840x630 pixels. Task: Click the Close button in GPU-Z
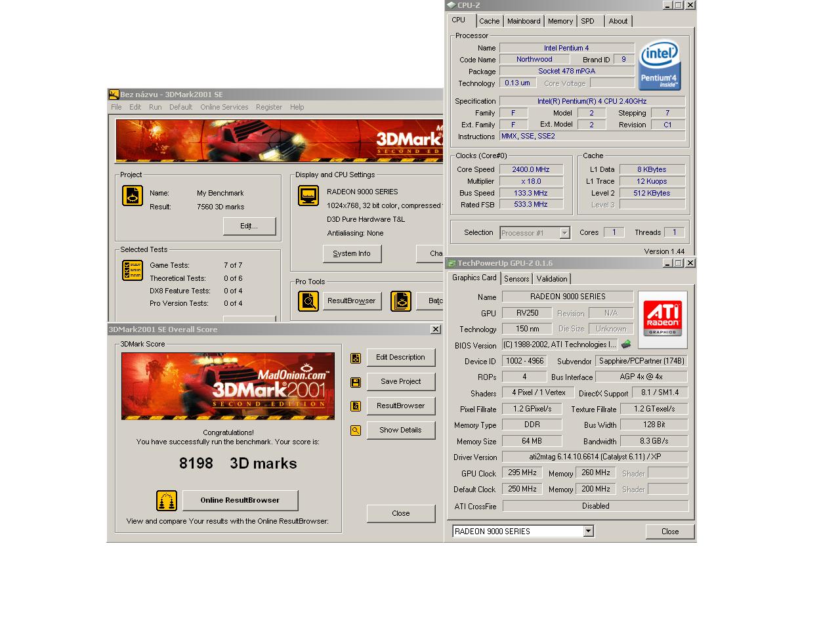tap(670, 532)
